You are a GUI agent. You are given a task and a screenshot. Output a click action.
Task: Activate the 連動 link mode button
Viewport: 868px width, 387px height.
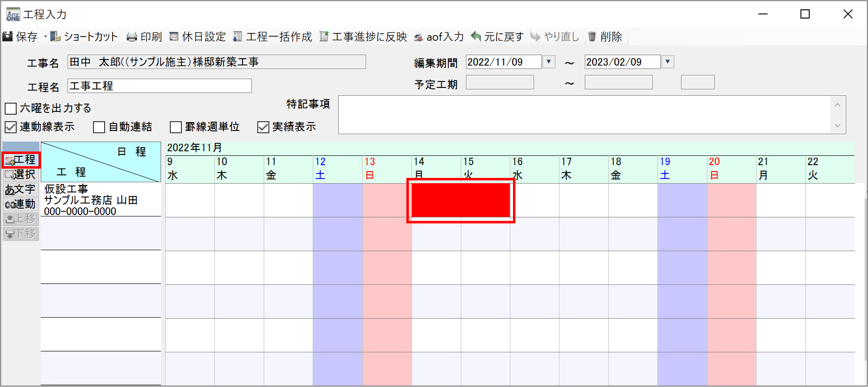(x=21, y=204)
